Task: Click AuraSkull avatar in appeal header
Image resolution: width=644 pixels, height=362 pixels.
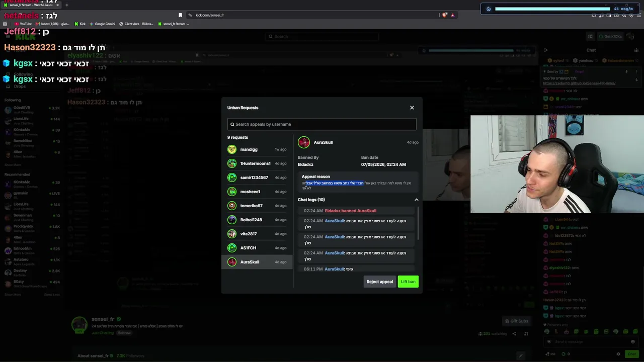Action: click(x=304, y=142)
